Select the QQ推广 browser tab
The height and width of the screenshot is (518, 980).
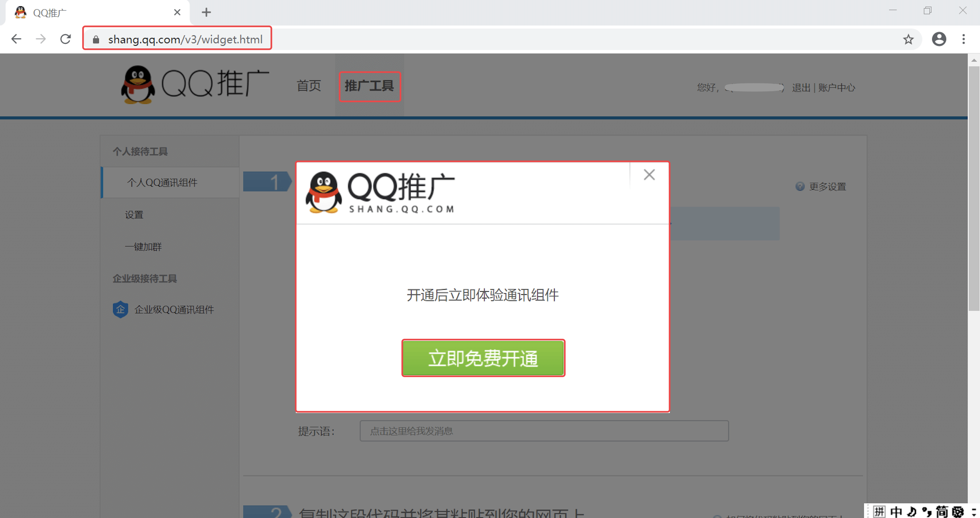coord(97,13)
